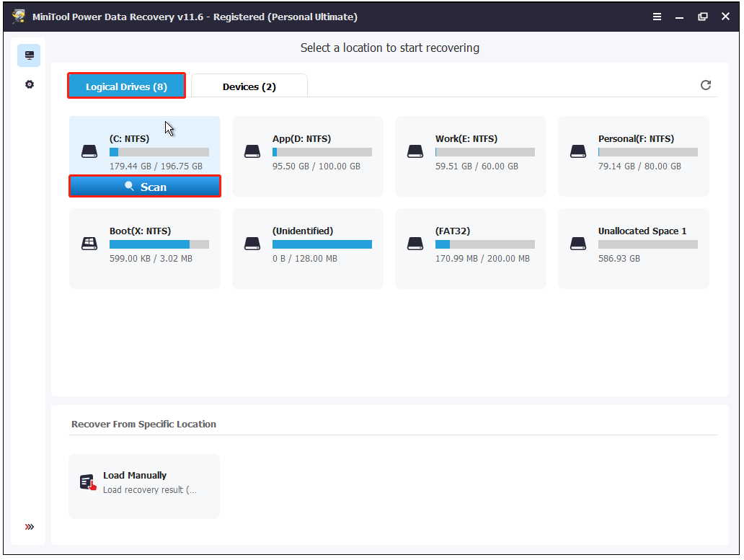744x560 pixels.
Task: Expand the sidebar with double-arrow icon
Action: (x=30, y=527)
